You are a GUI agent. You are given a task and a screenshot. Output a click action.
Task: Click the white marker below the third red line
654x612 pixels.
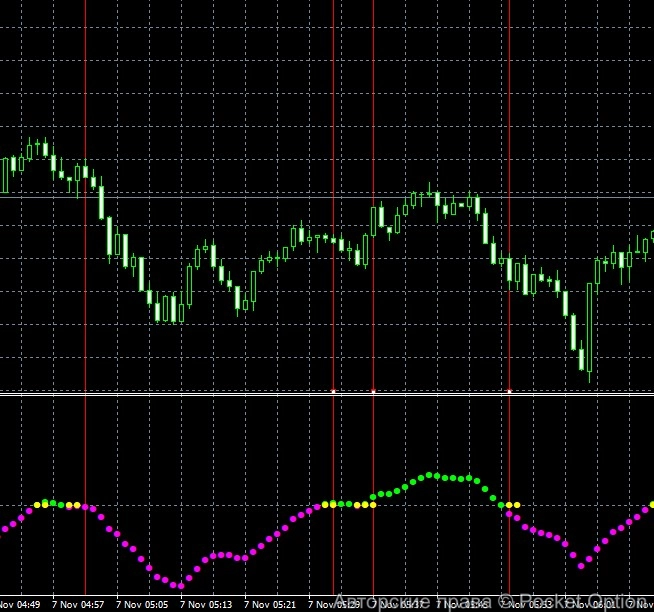[373, 391]
